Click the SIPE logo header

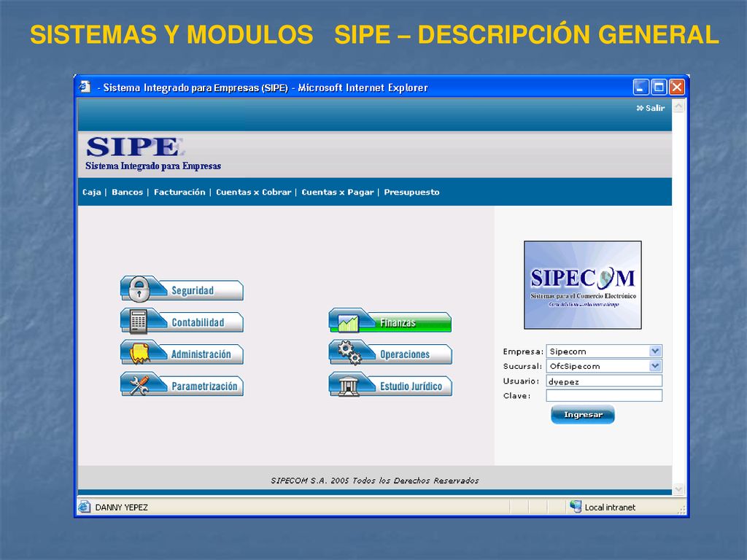135,147
